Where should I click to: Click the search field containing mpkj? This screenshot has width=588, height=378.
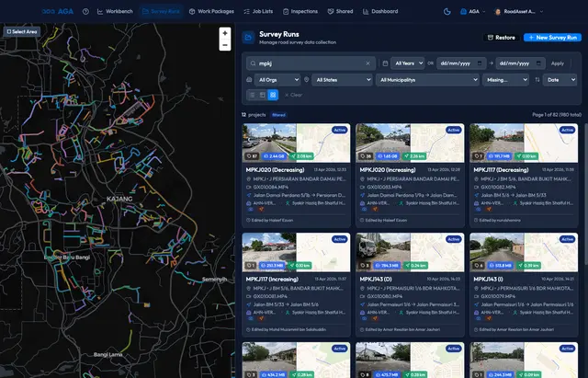311,63
